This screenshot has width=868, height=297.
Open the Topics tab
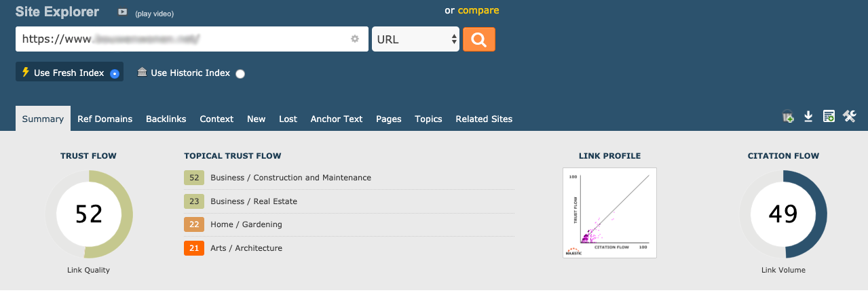pyautogui.click(x=429, y=119)
